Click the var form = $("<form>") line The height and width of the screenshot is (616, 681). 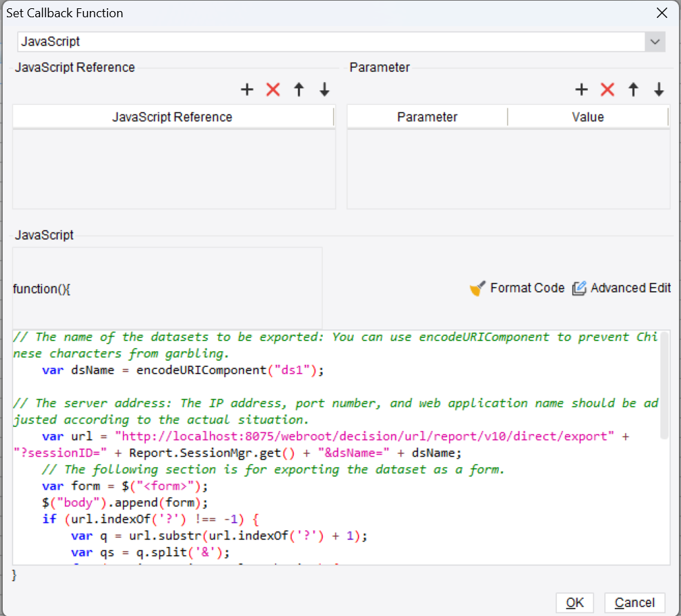125,486
